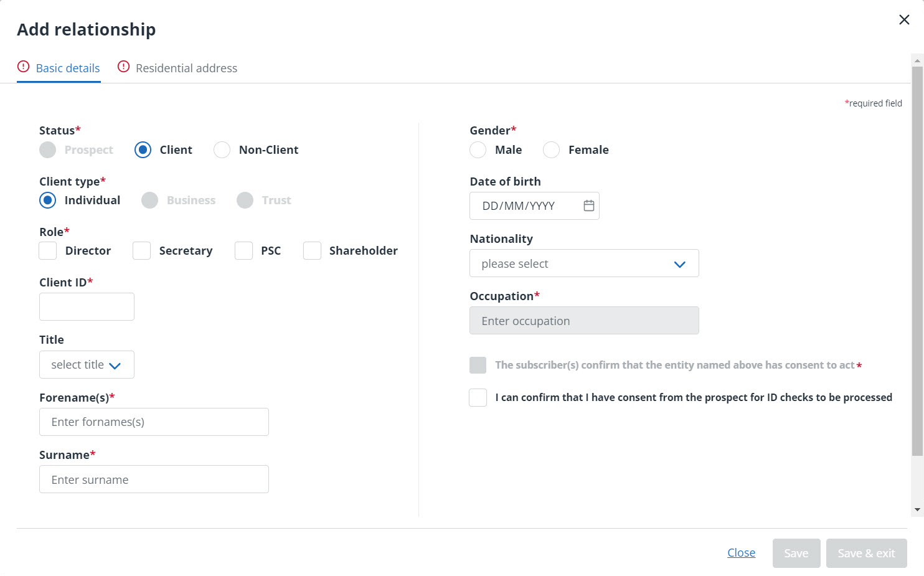Tick the Shareholder role checkbox
The height and width of the screenshot is (576, 924).
coord(312,251)
